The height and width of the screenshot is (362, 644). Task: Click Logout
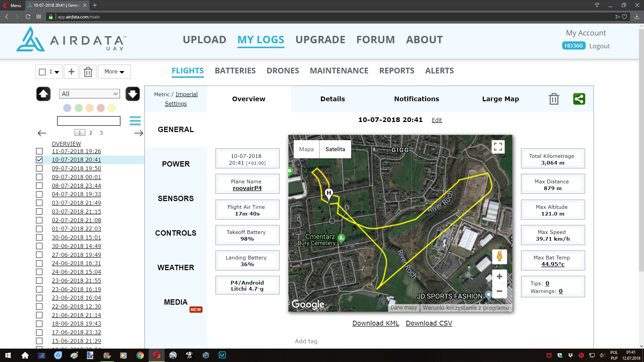pos(599,46)
